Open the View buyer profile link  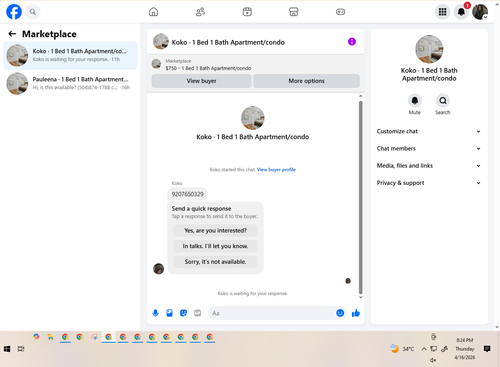click(x=276, y=170)
